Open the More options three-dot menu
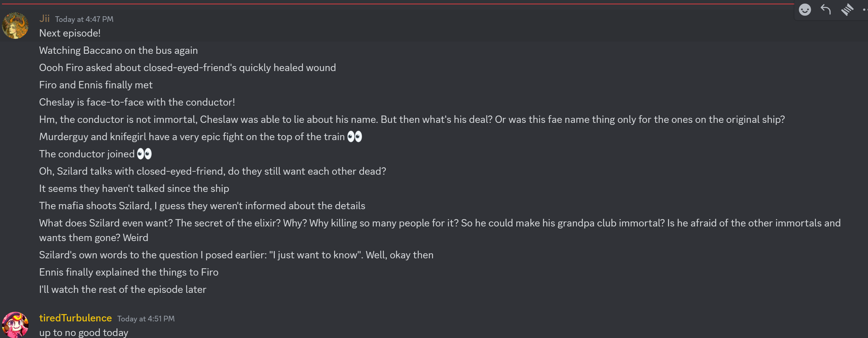Viewport: 868px width, 338px height. tap(865, 10)
